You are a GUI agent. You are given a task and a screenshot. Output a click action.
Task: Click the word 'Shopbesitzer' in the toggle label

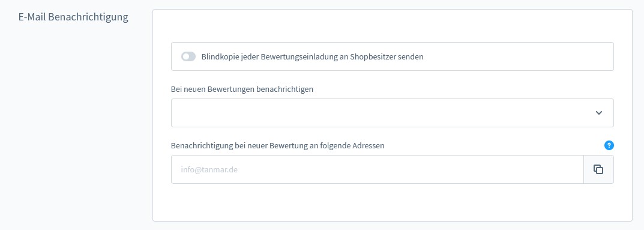pos(373,56)
